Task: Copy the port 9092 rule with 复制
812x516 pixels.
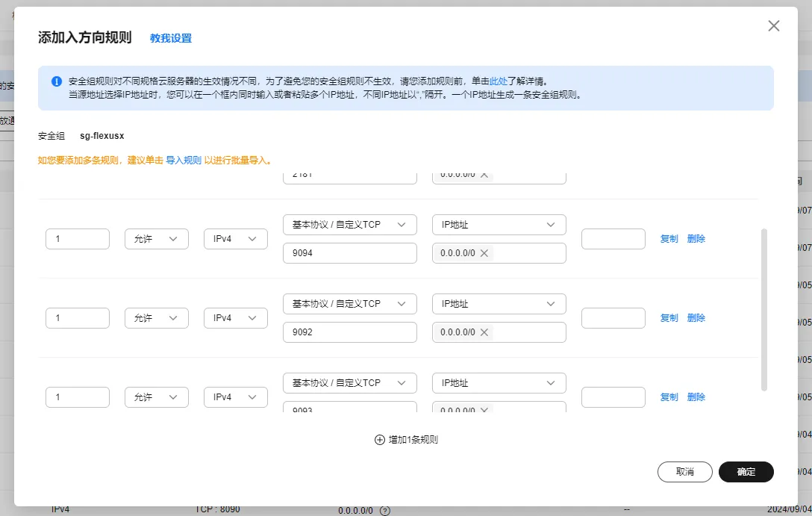Action: tap(669, 318)
